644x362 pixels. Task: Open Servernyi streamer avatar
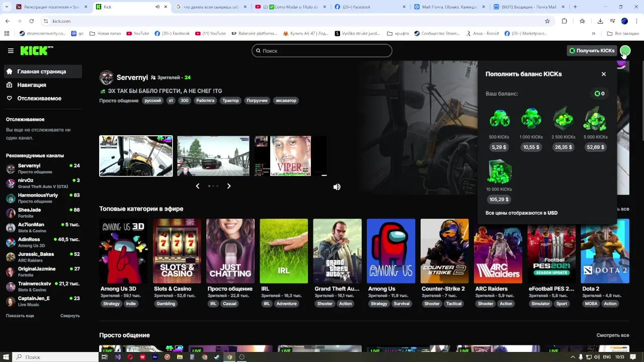pos(106,77)
